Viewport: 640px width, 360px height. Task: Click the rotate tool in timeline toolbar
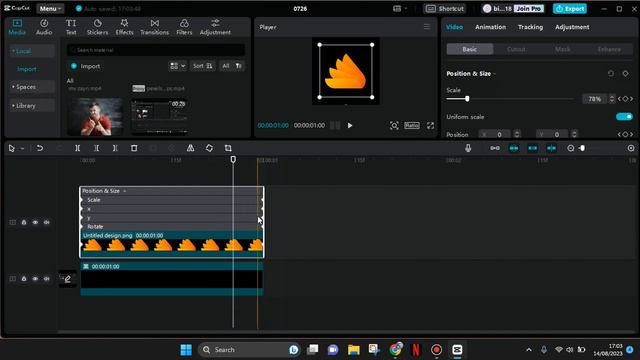coord(209,148)
